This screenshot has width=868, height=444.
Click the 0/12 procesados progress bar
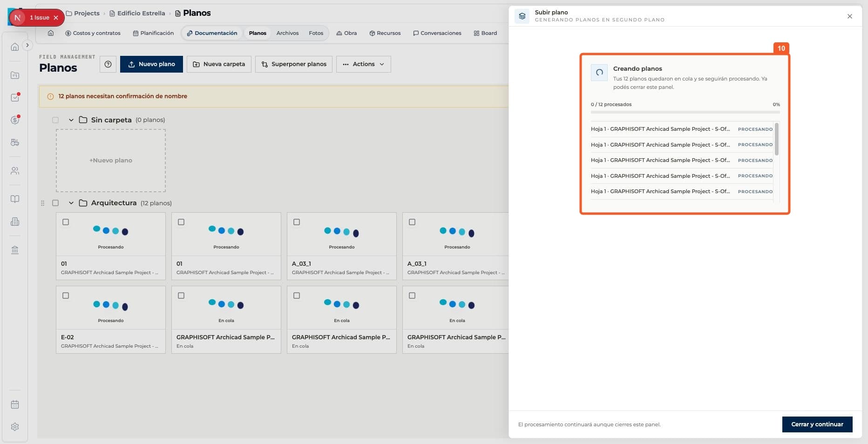(685, 112)
